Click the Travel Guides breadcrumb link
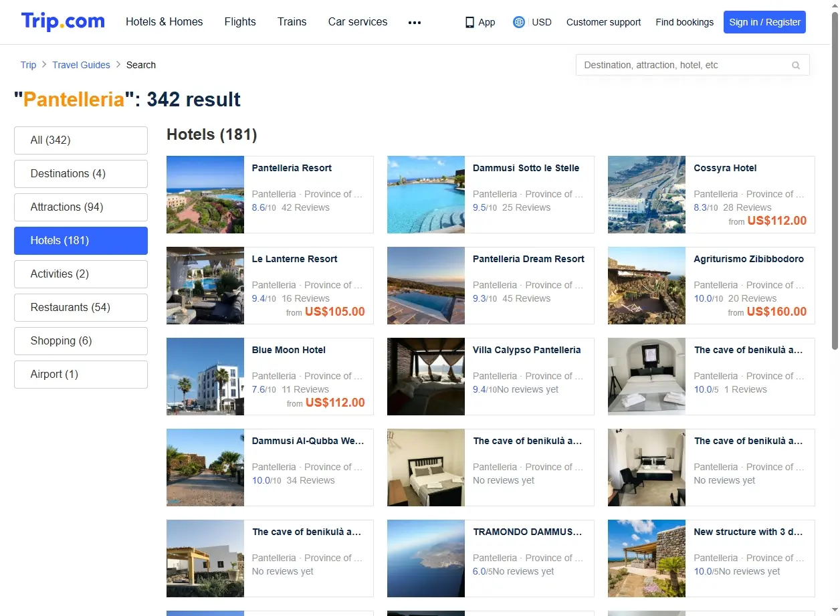The height and width of the screenshot is (616, 840). 82,65
